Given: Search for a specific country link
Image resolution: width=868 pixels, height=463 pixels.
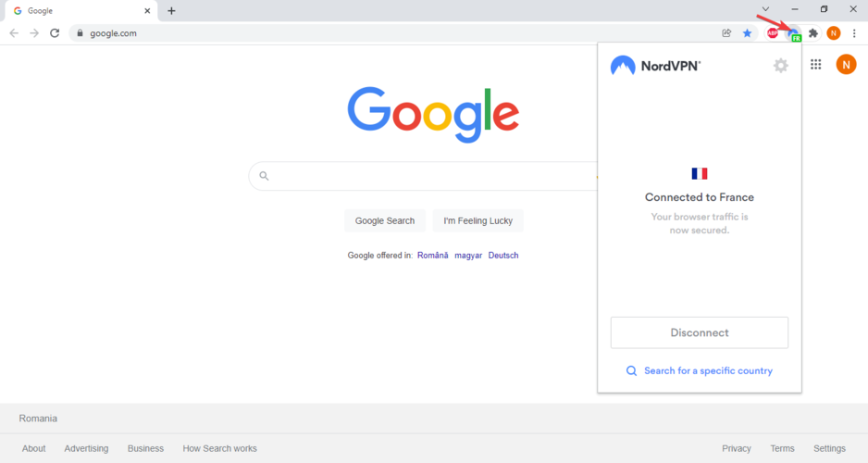Looking at the screenshot, I should pyautogui.click(x=707, y=370).
